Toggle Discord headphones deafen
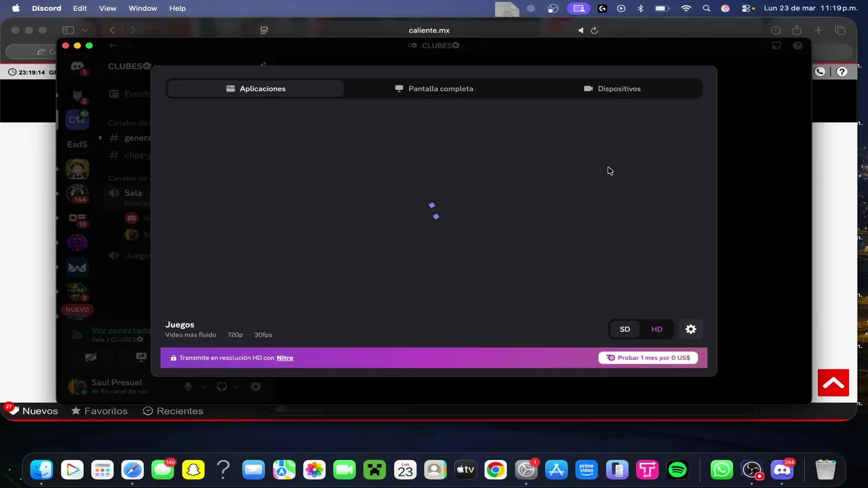The height and width of the screenshot is (488, 868). pos(222,386)
